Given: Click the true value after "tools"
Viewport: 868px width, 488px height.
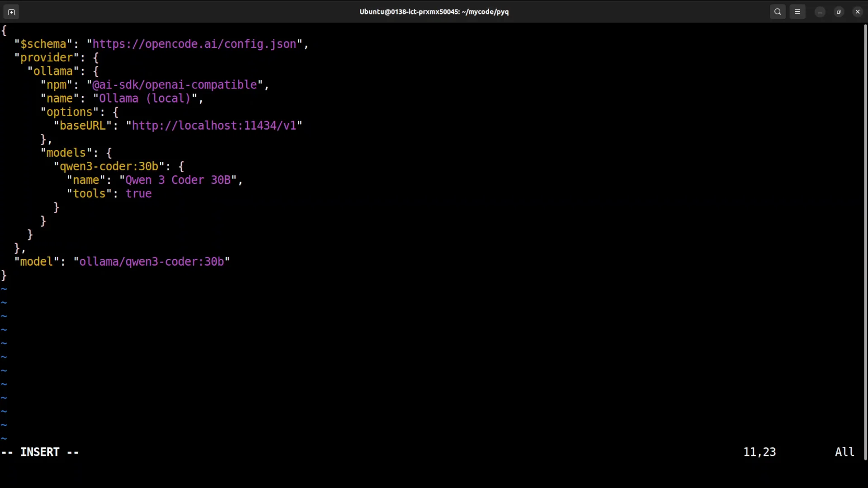Looking at the screenshot, I should pyautogui.click(x=138, y=193).
